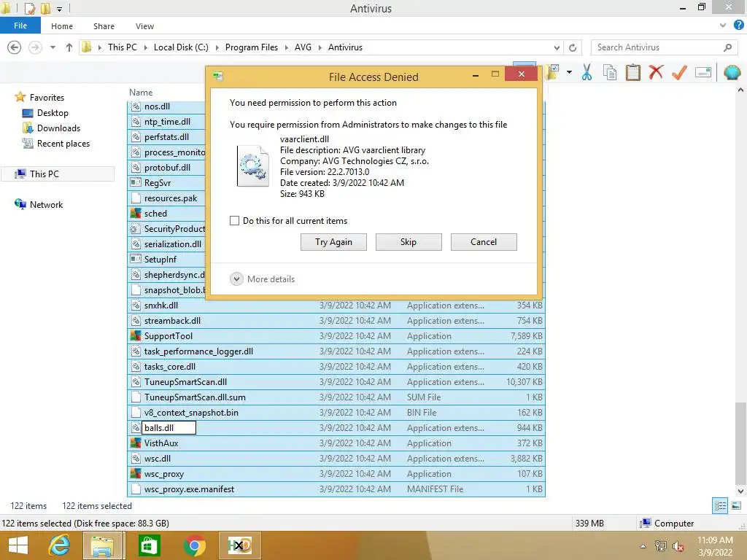
Task: Click the Forward navigation arrow
Action: pyautogui.click(x=35, y=47)
